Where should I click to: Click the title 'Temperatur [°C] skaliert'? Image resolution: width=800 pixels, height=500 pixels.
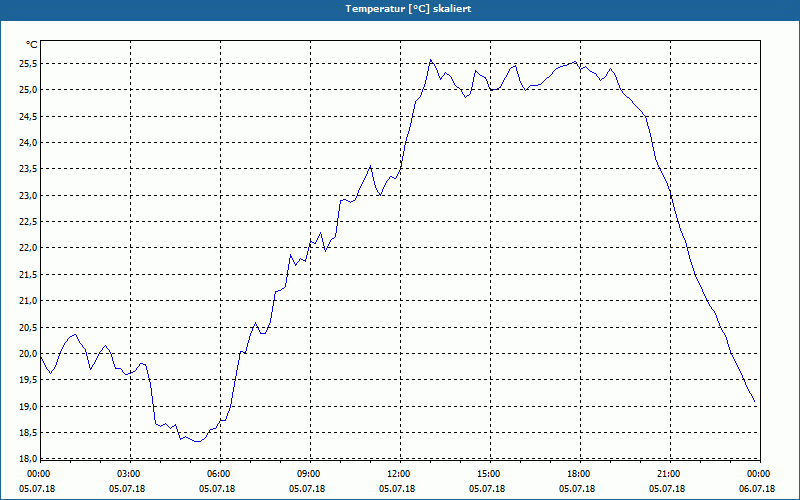click(x=408, y=9)
